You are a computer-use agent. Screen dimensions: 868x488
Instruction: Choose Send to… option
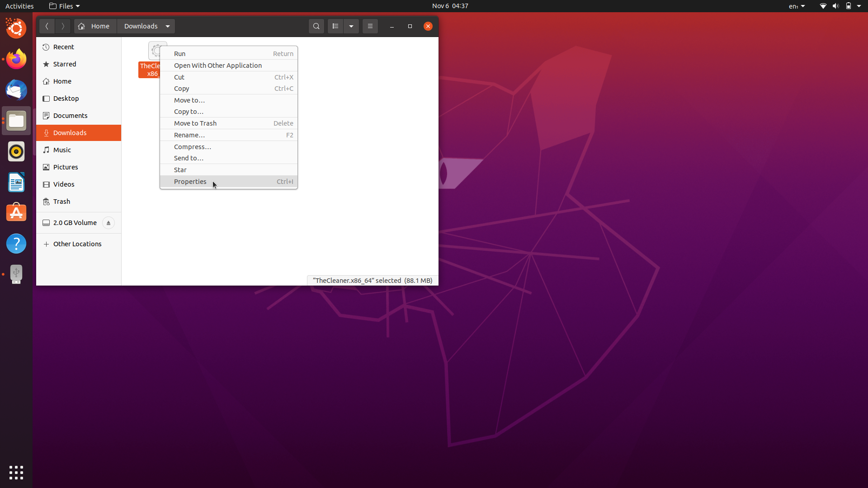[229, 158]
